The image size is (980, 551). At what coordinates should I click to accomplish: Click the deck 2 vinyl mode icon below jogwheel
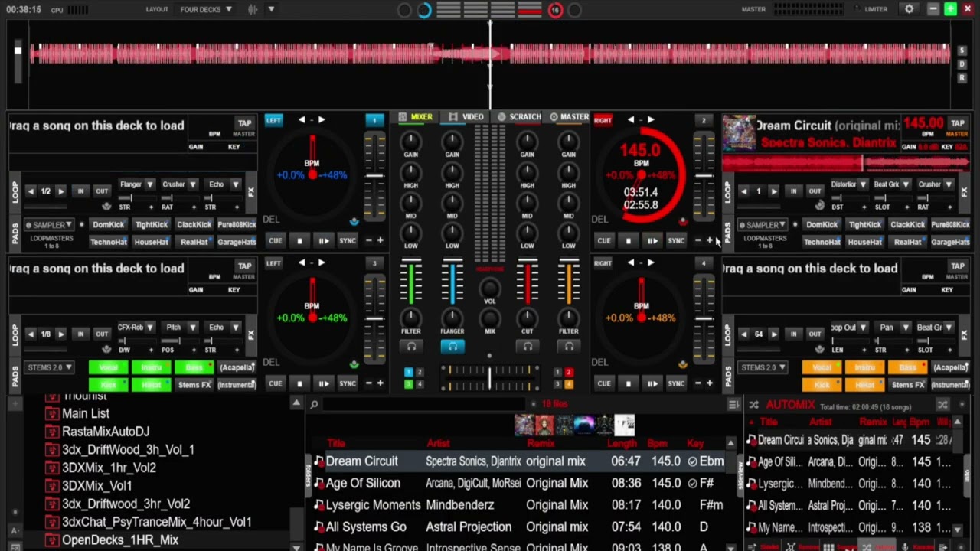(x=683, y=222)
